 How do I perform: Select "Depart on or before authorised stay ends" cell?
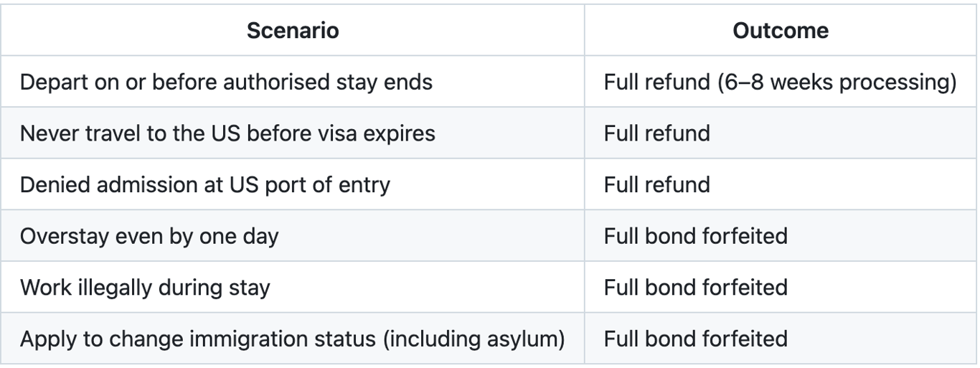pos(226,82)
